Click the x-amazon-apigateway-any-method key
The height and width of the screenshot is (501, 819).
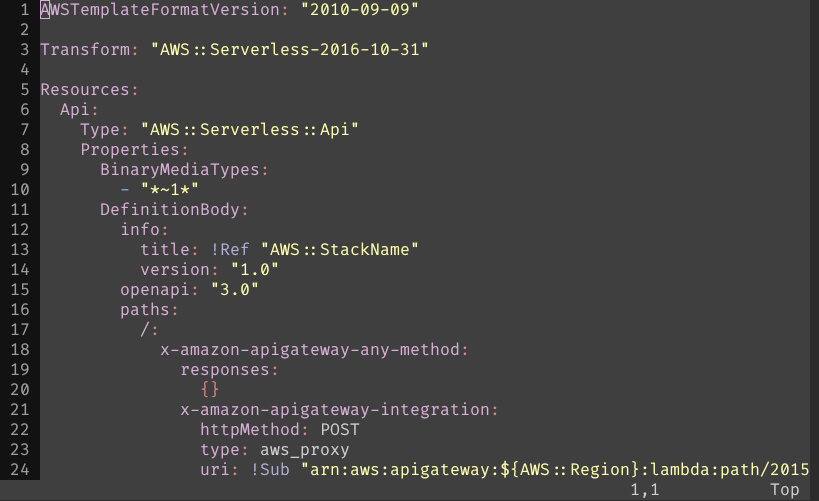310,349
